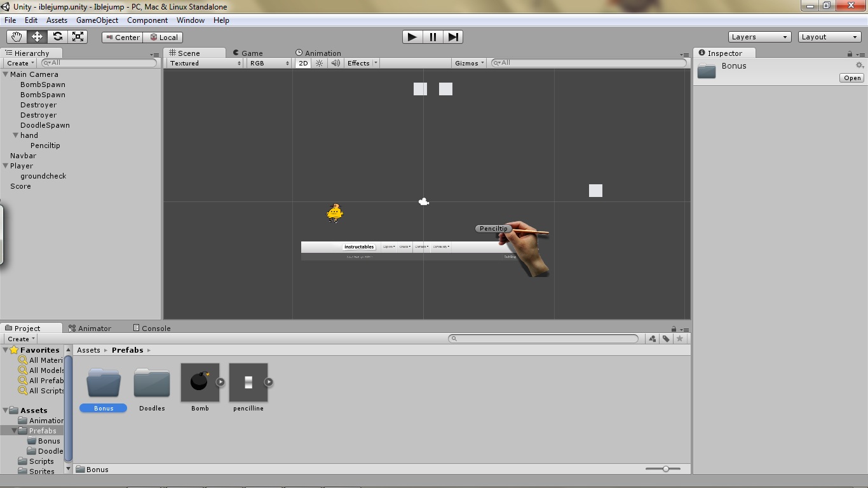Open the Gizmos dropdown
Viewport: 868px width, 488px height.
coord(470,63)
